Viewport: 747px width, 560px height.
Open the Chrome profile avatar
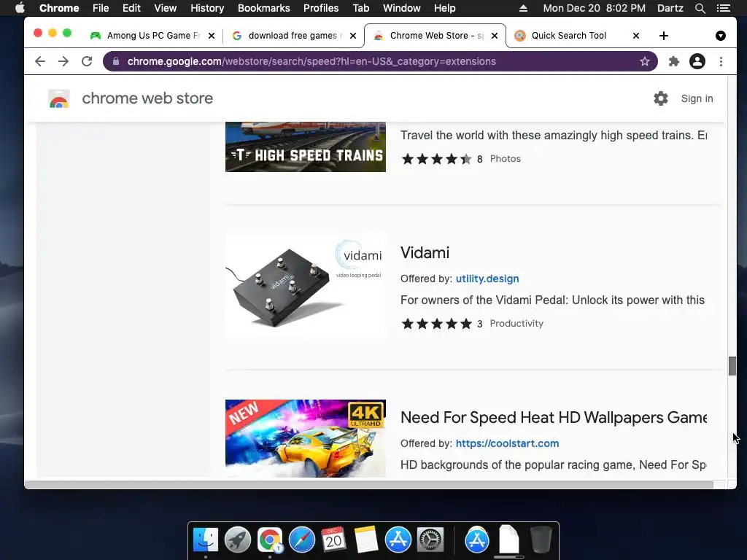697,61
